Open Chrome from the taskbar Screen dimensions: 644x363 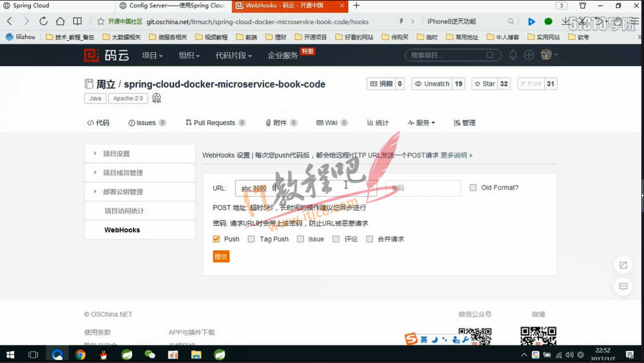click(80, 355)
